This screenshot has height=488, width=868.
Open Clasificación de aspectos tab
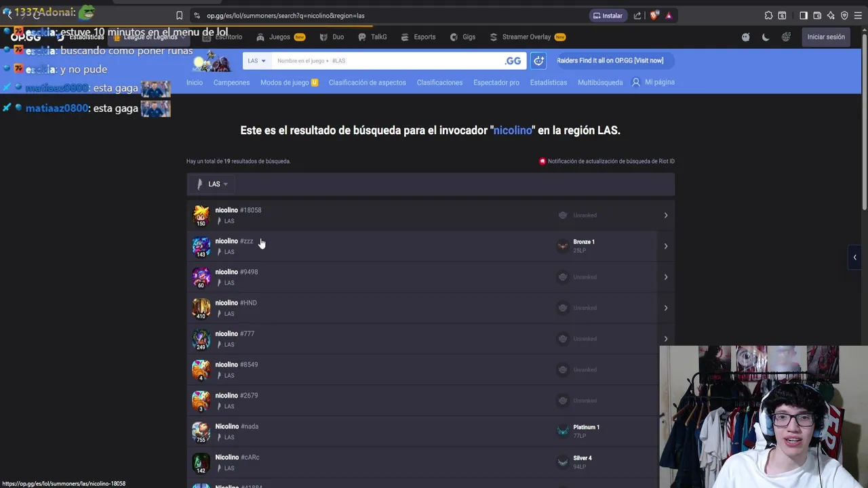(367, 82)
